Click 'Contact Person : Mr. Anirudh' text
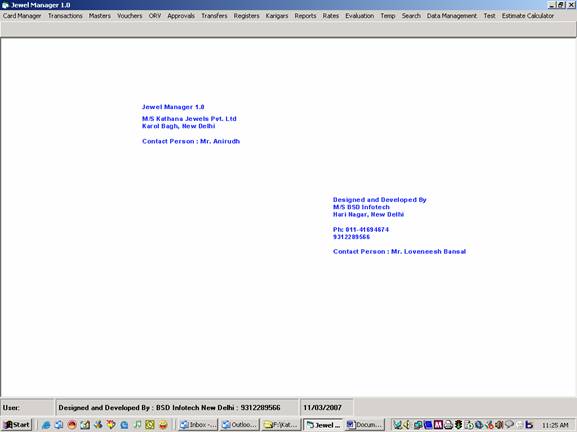The image size is (577, 432). point(191,141)
